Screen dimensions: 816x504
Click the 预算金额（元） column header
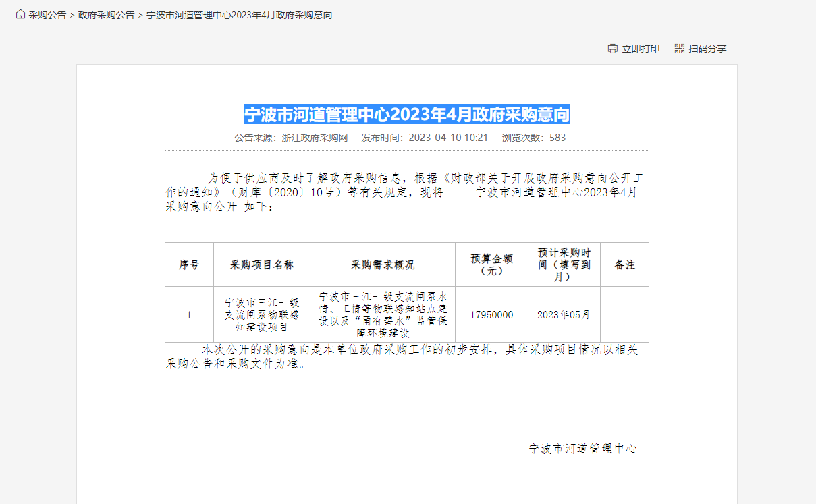[491, 264]
